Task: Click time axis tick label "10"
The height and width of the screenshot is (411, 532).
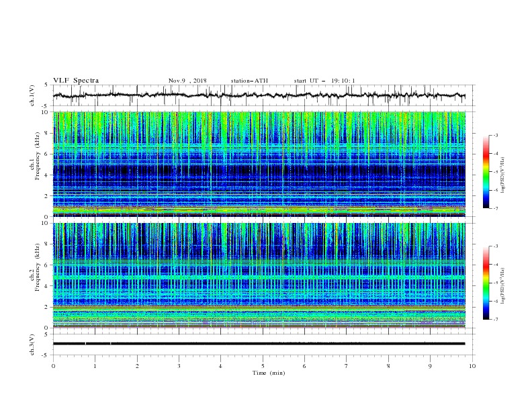Action: tap(472, 366)
